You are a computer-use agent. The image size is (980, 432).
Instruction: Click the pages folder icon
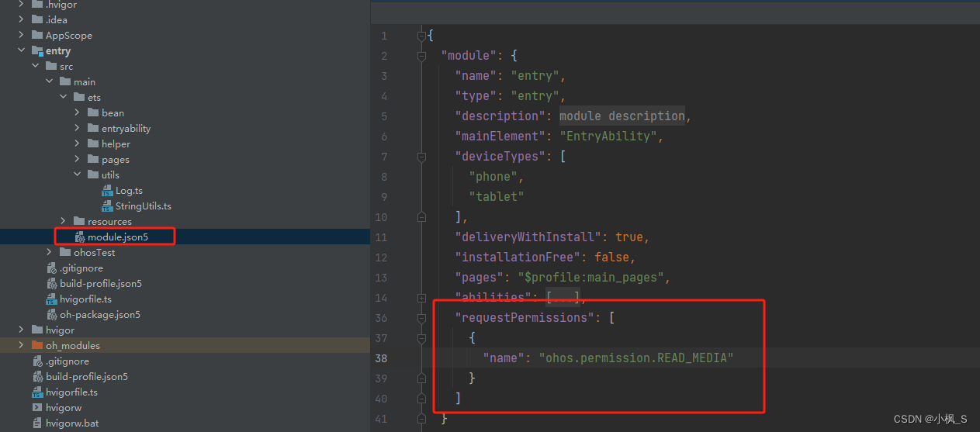point(93,159)
